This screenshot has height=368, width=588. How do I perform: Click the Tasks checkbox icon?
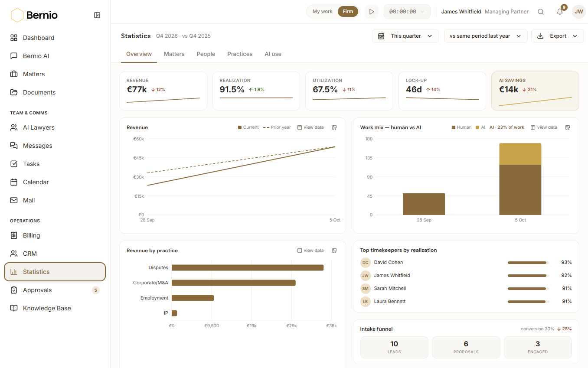(14, 164)
